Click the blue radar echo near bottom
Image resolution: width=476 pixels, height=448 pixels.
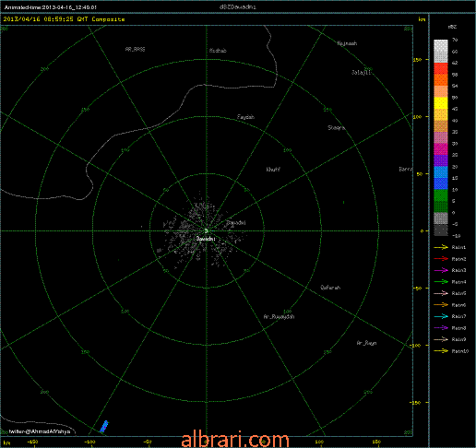[x=104, y=427]
